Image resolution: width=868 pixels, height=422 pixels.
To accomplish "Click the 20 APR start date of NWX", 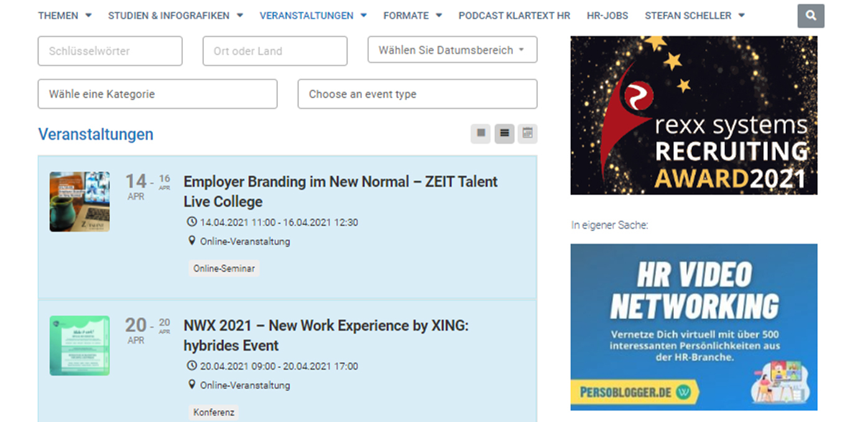I will click(x=136, y=331).
